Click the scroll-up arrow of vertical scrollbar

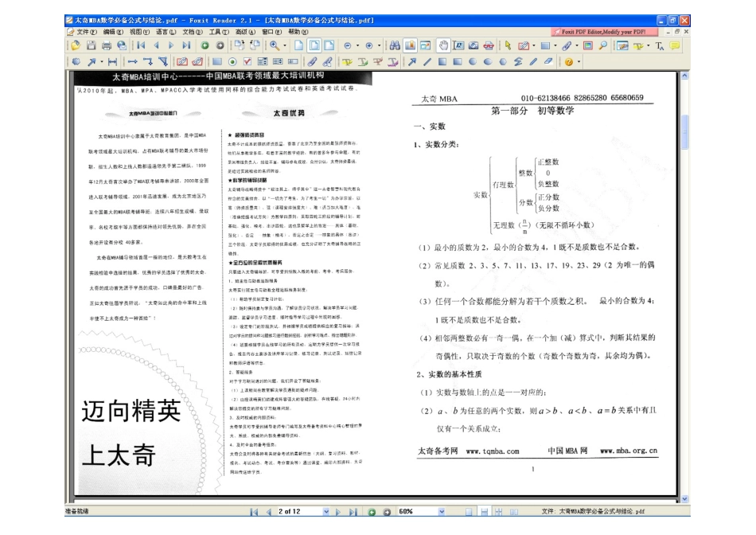[x=684, y=76]
